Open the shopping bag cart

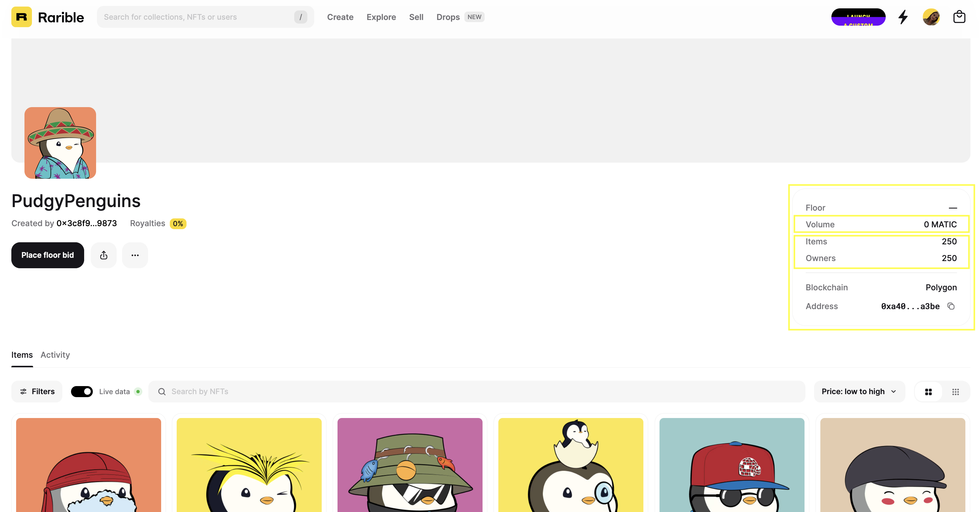[959, 17]
